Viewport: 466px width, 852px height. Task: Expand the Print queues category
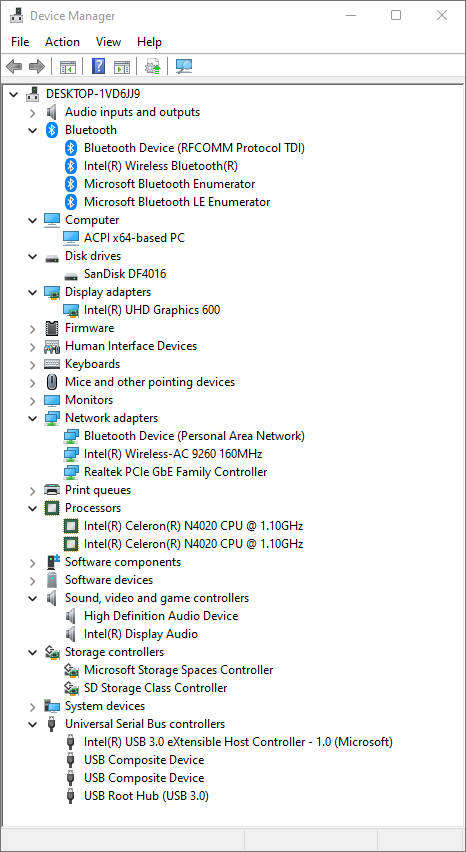coord(33,490)
